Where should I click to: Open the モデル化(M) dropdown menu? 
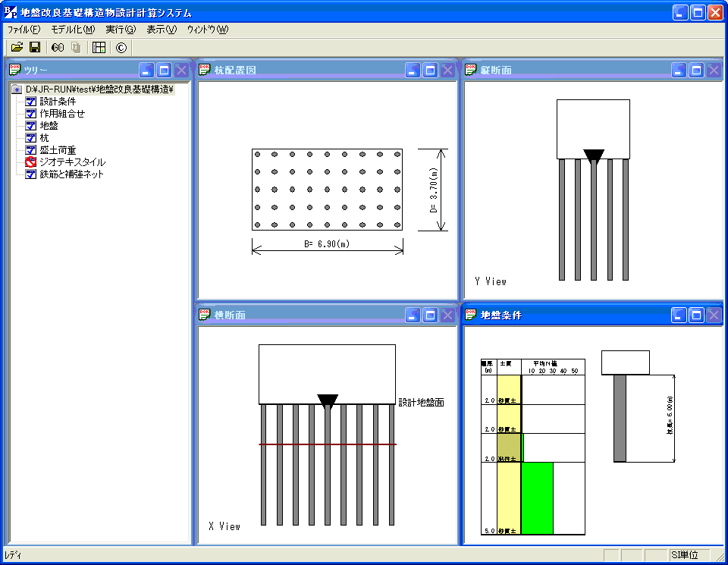(x=73, y=30)
